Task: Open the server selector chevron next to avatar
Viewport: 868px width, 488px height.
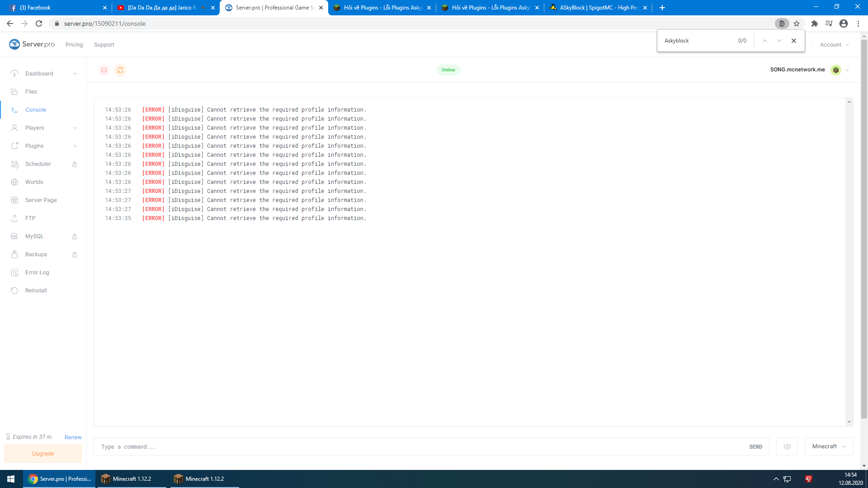Action: tap(847, 70)
